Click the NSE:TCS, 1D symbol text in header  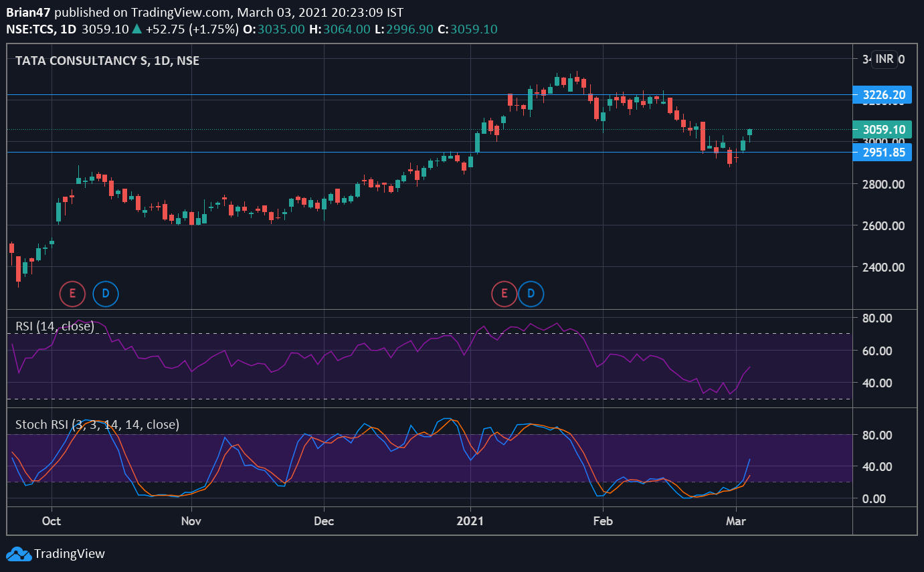[x=41, y=29]
